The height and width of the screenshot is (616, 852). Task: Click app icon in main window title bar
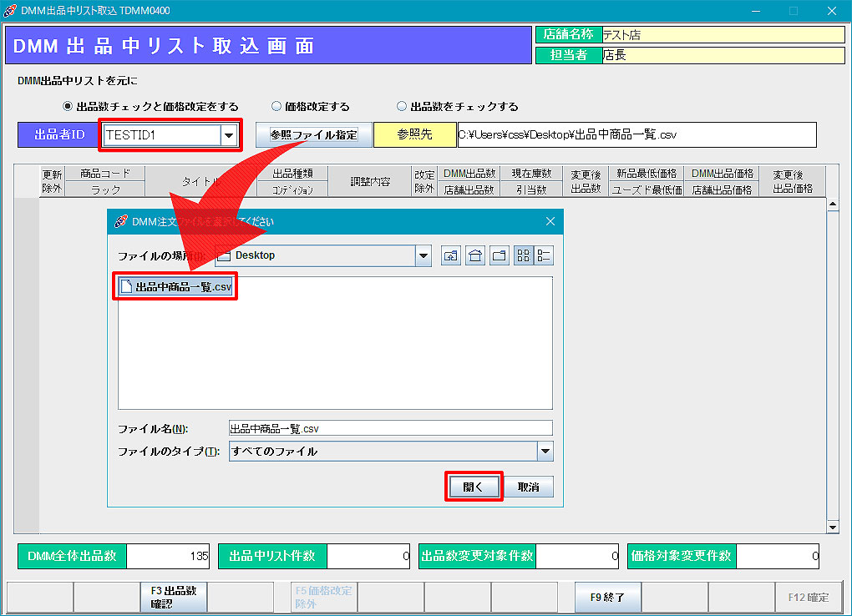click(10, 10)
